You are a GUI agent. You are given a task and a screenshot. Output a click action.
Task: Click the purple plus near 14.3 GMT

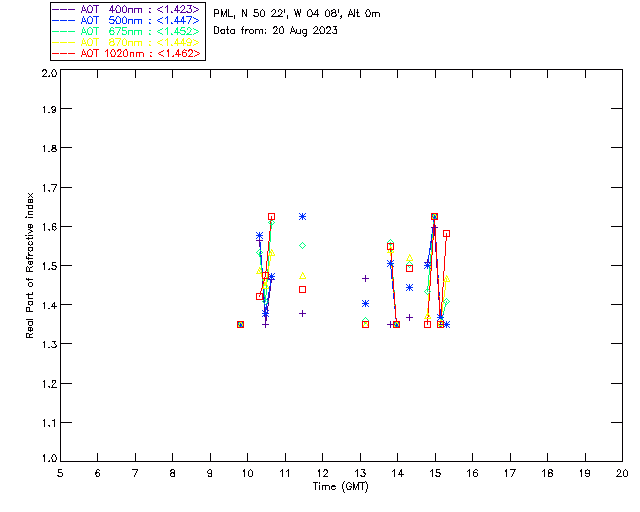point(409,317)
